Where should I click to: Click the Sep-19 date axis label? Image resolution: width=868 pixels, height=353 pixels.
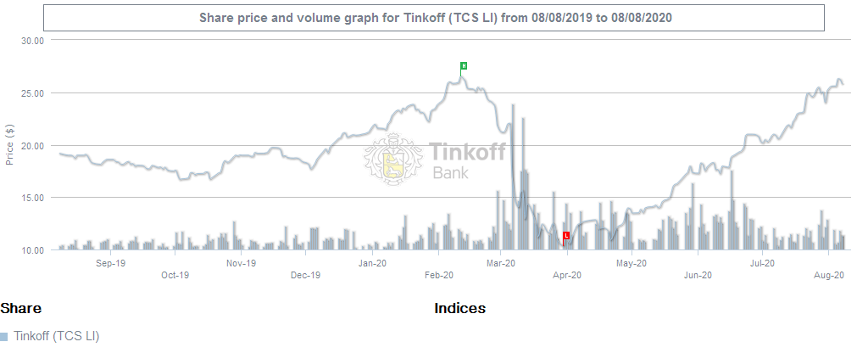click(110, 263)
